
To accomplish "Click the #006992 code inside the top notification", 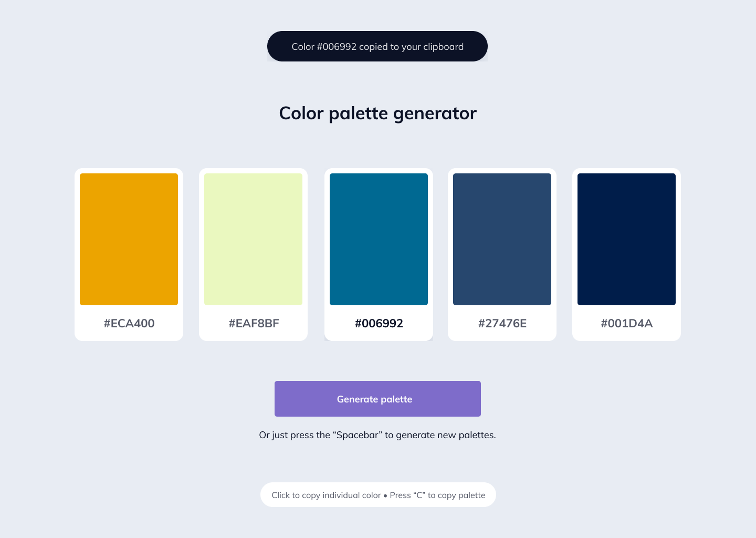I will pos(337,47).
